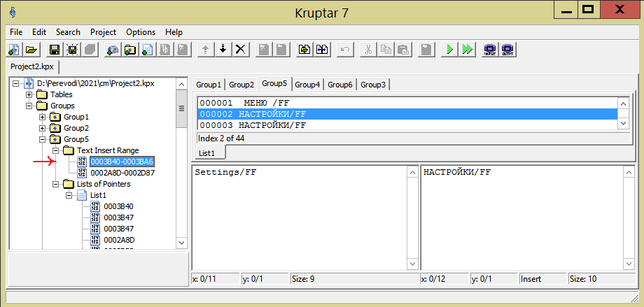Click the double green Run All arrows
Image resolution: width=644 pixels, height=307 pixels.
tap(467, 50)
